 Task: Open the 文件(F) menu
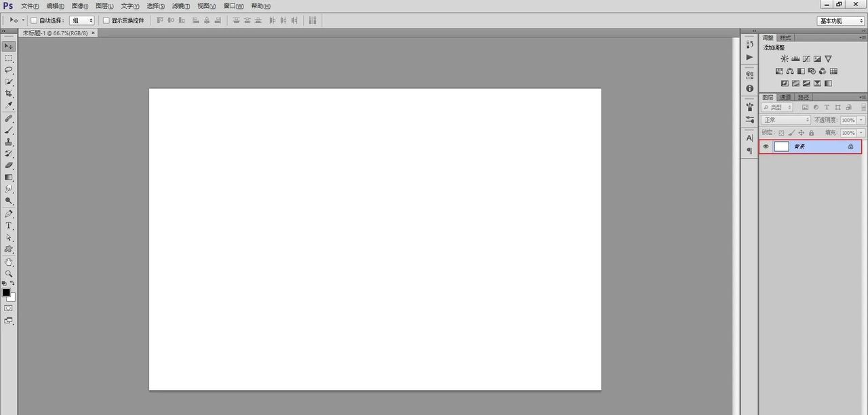(30, 5)
